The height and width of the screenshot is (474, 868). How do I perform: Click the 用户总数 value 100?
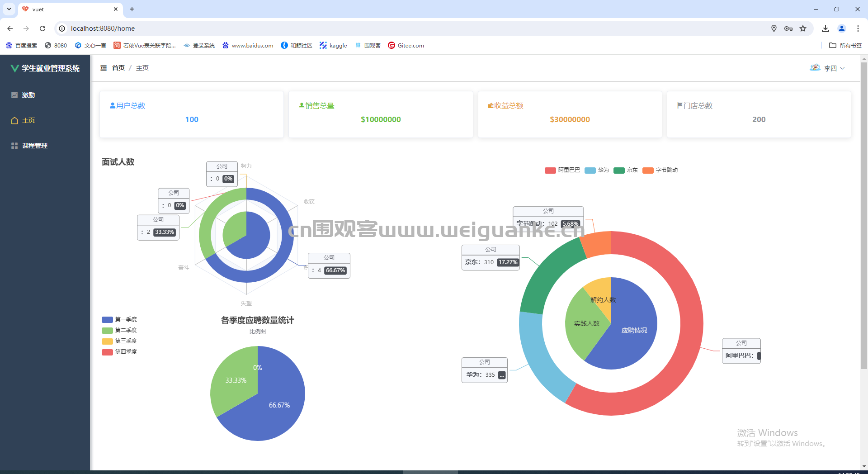192,119
